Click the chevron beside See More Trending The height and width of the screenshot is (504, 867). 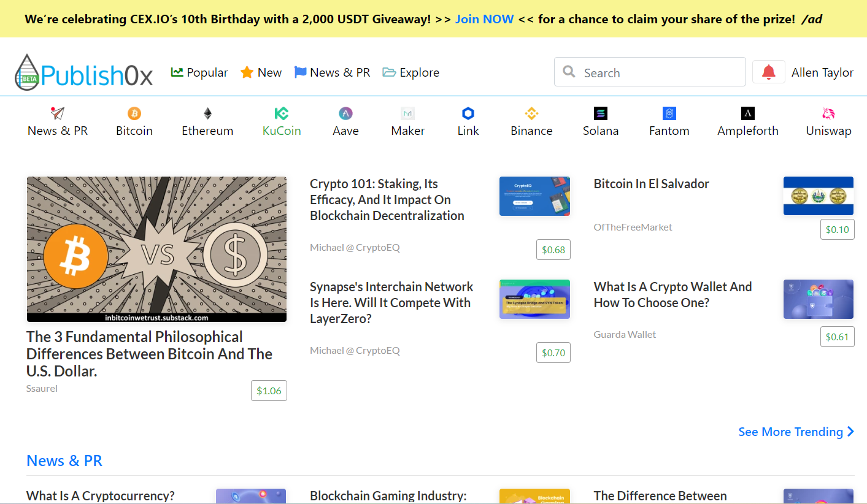[850, 432]
